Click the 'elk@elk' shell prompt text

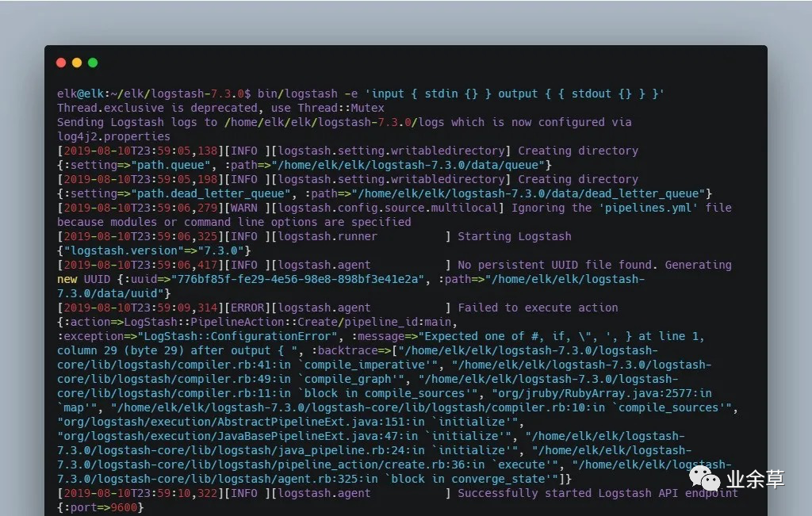(81, 94)
